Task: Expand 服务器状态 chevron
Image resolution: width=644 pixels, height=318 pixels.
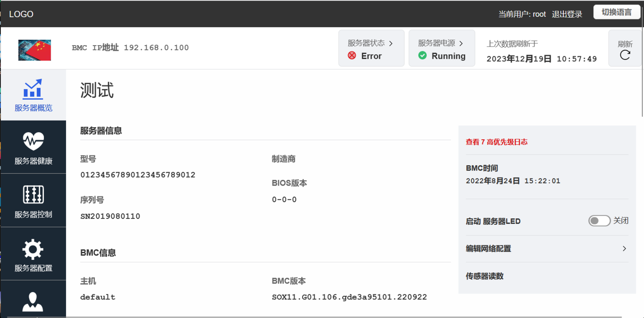Action: [391, 43]
